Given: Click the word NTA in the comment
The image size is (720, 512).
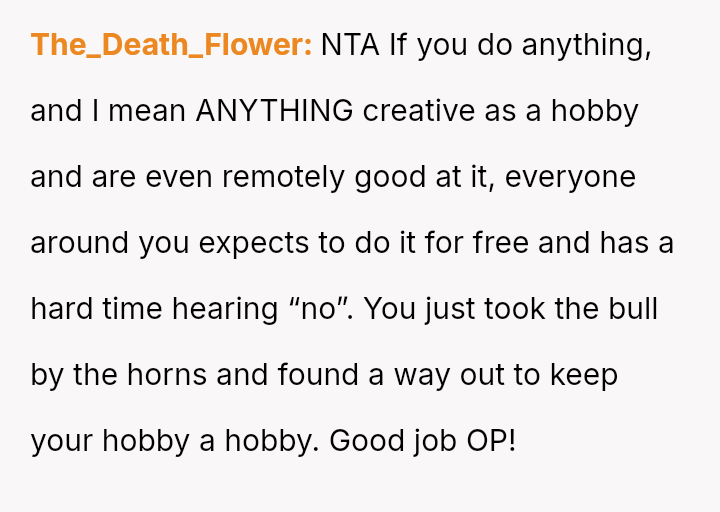Looking at the screenshot, I should tap(350, 45).
